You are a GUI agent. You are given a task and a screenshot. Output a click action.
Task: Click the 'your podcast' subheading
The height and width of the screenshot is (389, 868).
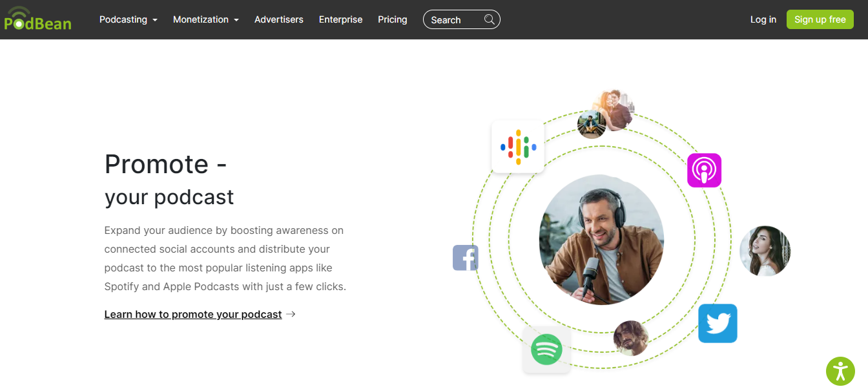point(169,196)
